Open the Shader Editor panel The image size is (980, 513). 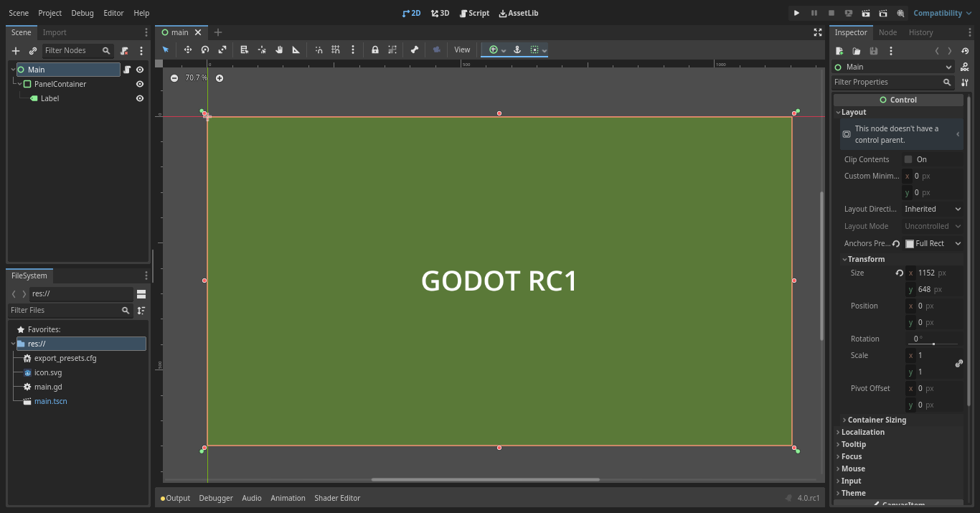[337, 498]
